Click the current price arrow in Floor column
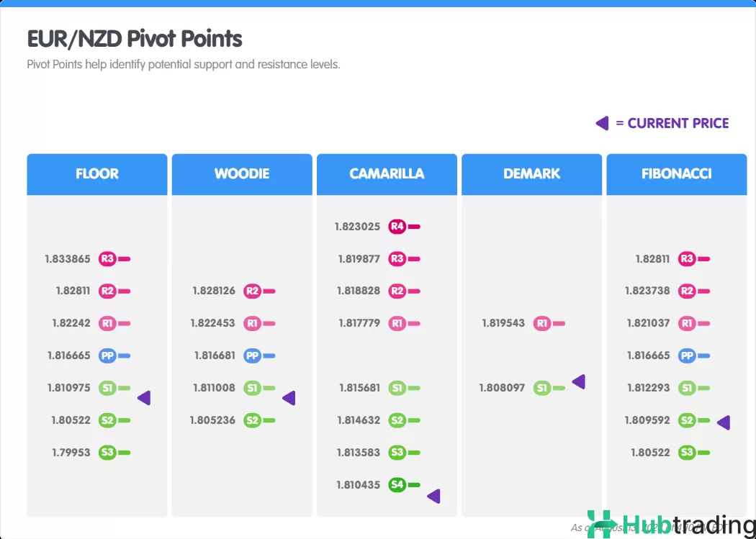This screenshot has width=756, height=539. tap(144, 397)
